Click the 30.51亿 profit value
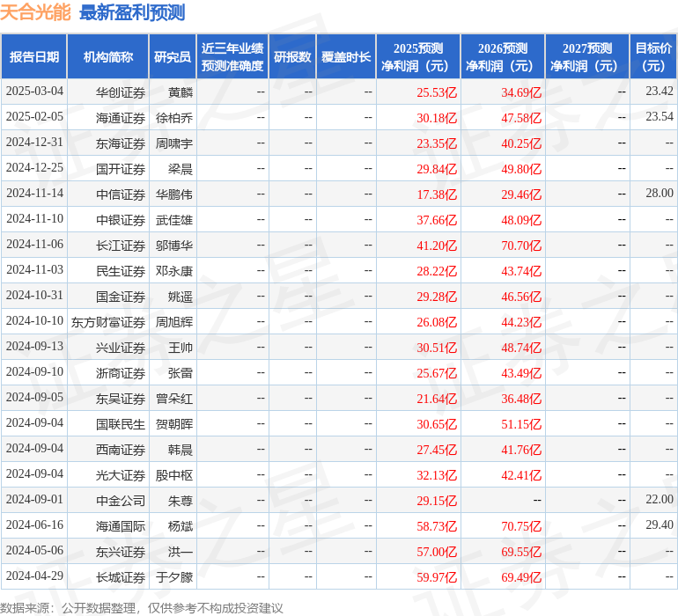The width and height of the screenshot is (678, 616). click(437, 348)
